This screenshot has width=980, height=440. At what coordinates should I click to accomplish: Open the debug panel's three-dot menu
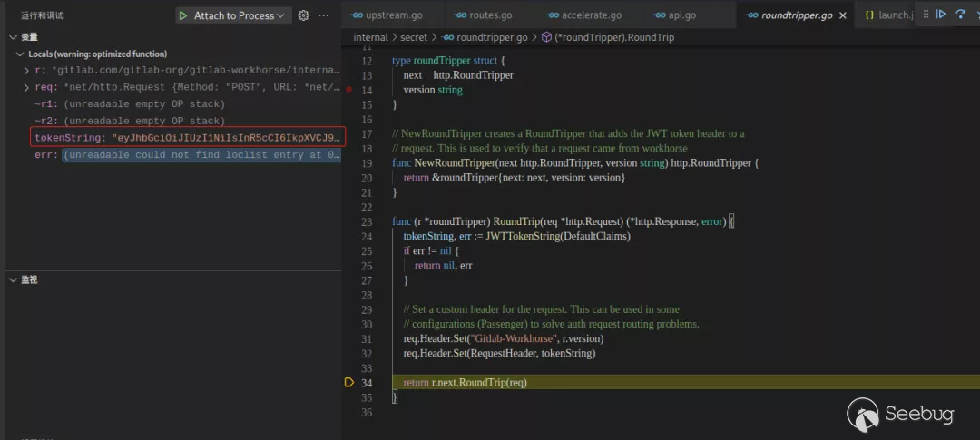[x=324, y=15]
